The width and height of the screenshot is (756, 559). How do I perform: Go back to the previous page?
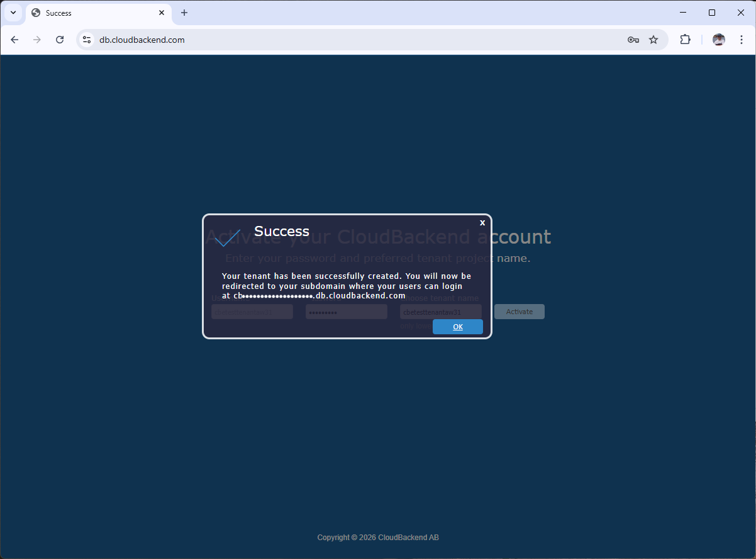point(14,40)
